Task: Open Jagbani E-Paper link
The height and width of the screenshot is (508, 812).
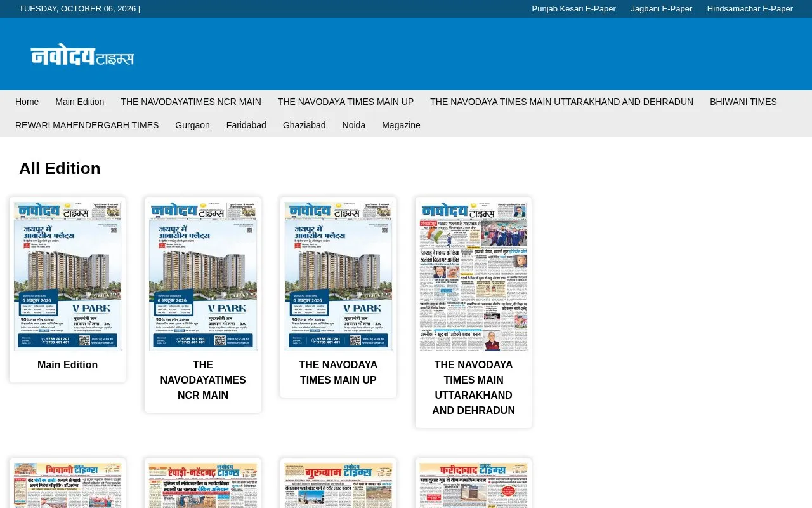Action: click(661, 8)
